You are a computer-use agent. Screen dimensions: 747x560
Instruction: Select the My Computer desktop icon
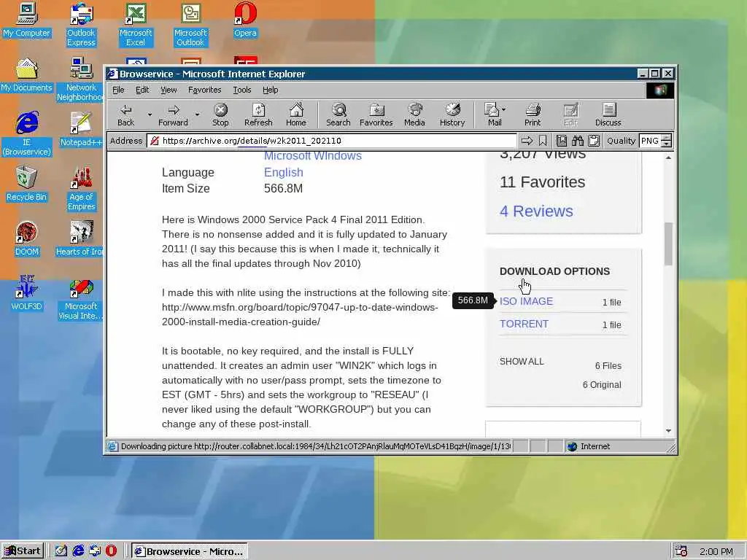coord(26,20)
